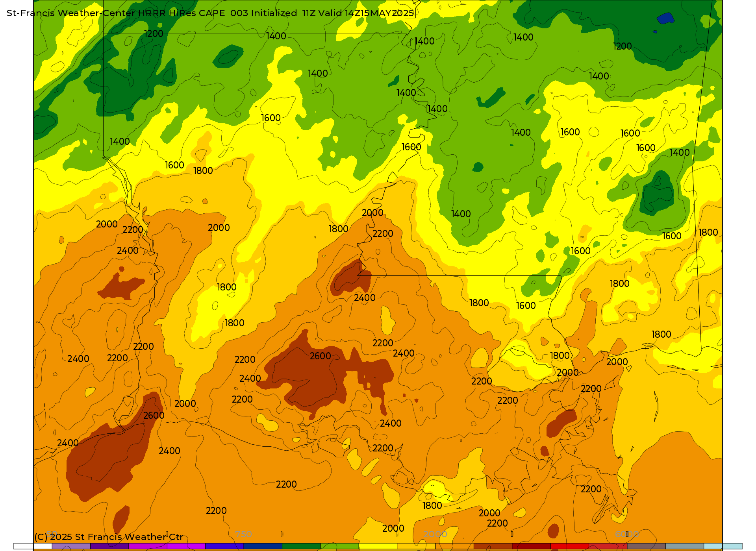This screenshot has height=551, width=756.
Task: Select the dark purple swatch in the color bar
Action: [109, 546]
